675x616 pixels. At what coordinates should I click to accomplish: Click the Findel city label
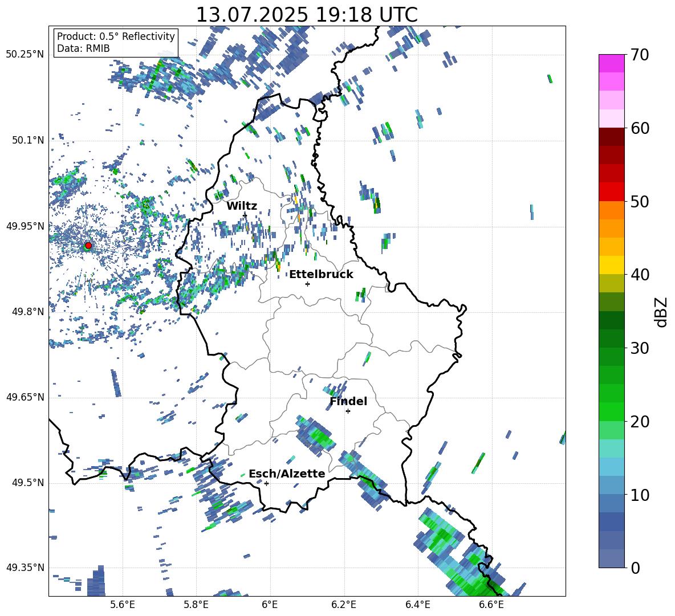[x=348, y=401]
